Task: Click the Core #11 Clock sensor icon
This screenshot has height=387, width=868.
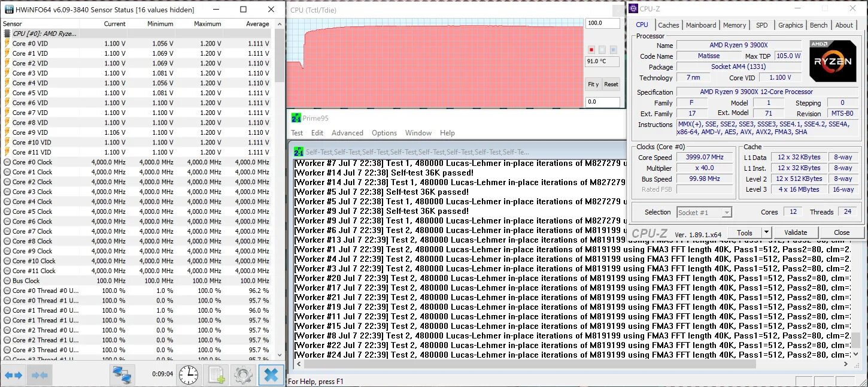Action: point(7,271)
